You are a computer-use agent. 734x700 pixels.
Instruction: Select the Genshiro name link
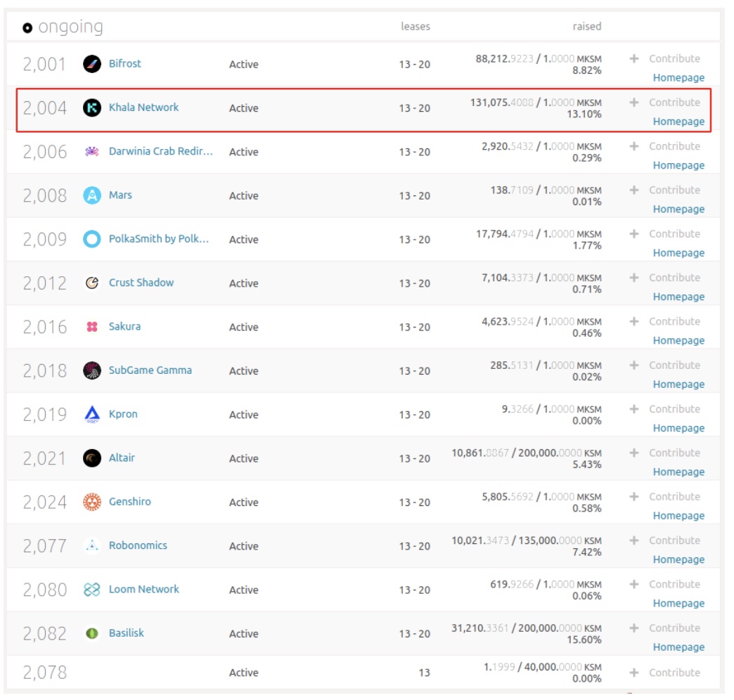pos(129,502)
